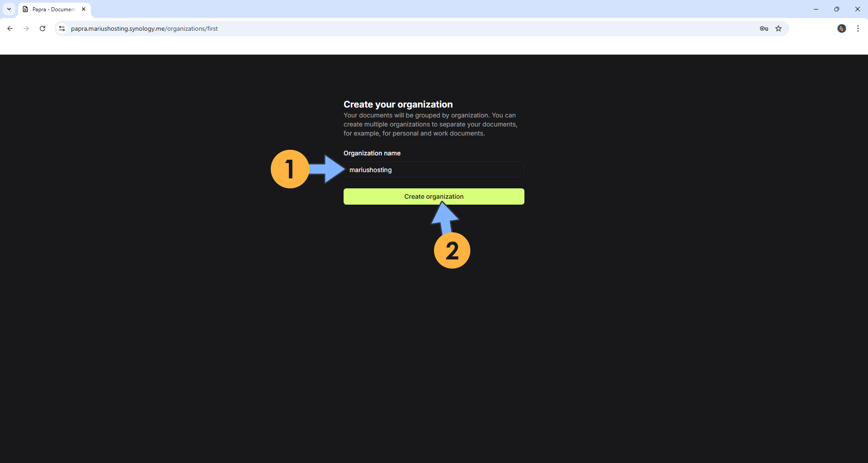This screenshot has height=463, width=868.
Task: View site information icon in address bar
Action: click(62, 28)
